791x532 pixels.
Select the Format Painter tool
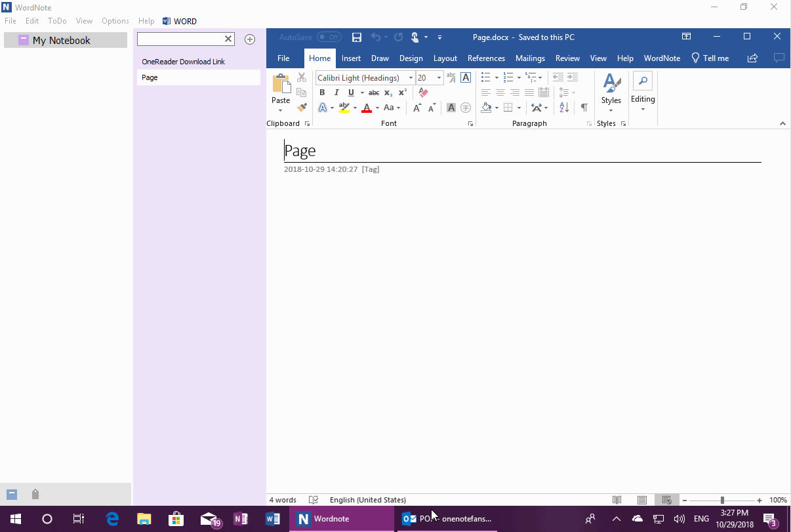[302, 107]
